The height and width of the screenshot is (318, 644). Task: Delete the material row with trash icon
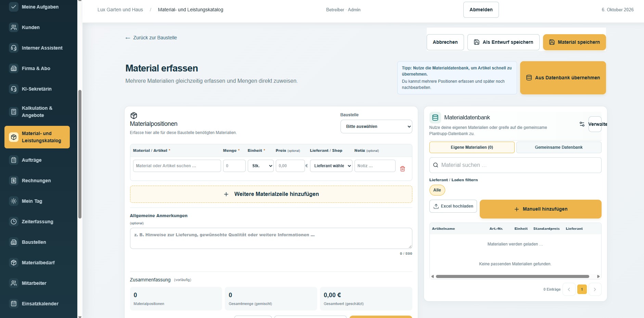pos(402,169)
